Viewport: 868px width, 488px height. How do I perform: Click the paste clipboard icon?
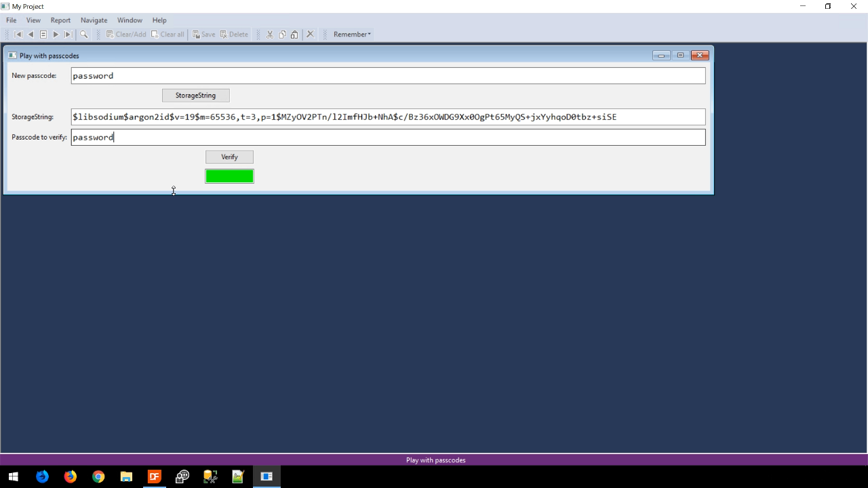[294, 35]
